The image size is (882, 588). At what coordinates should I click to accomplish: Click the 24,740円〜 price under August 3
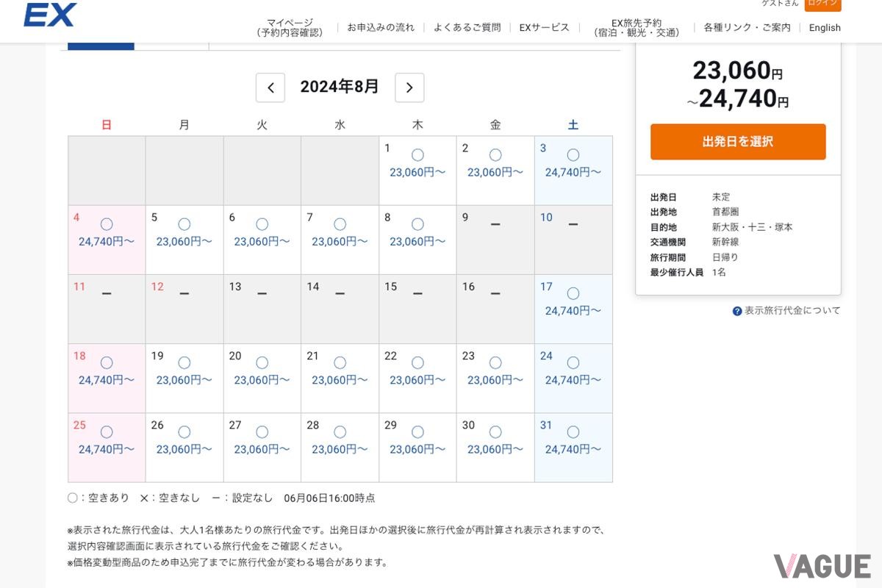(573, 171)
